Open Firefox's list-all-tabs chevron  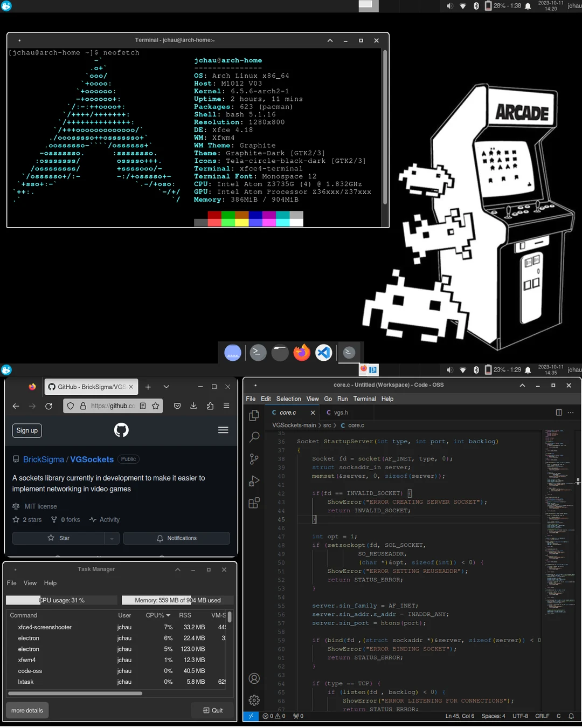point(166,387)
